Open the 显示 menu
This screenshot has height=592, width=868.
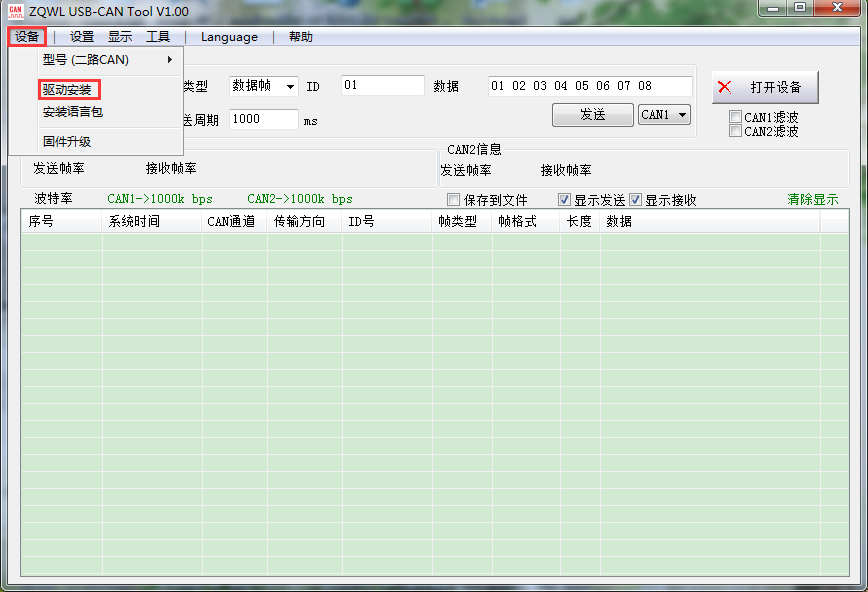click(120, 37)
